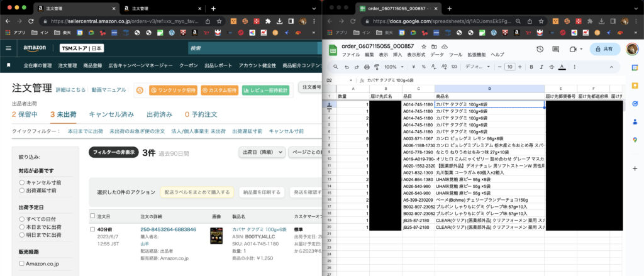Open Google Tasks in Sheets side panel
Screen dimensions: 644x276
635,104
